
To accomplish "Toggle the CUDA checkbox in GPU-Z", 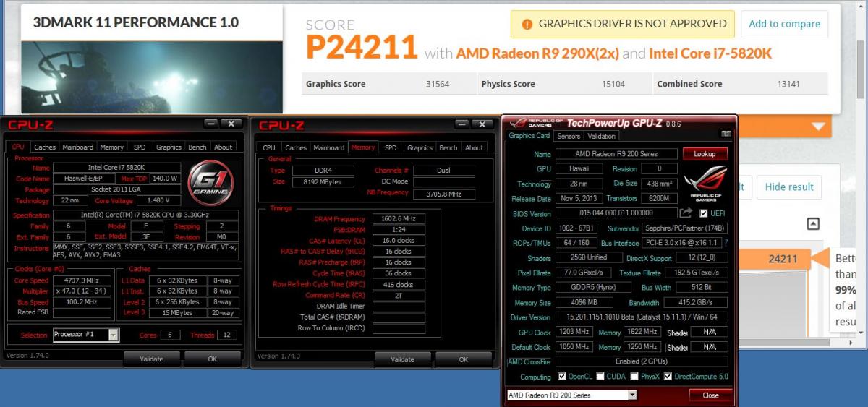I will (x=600, y=377).
